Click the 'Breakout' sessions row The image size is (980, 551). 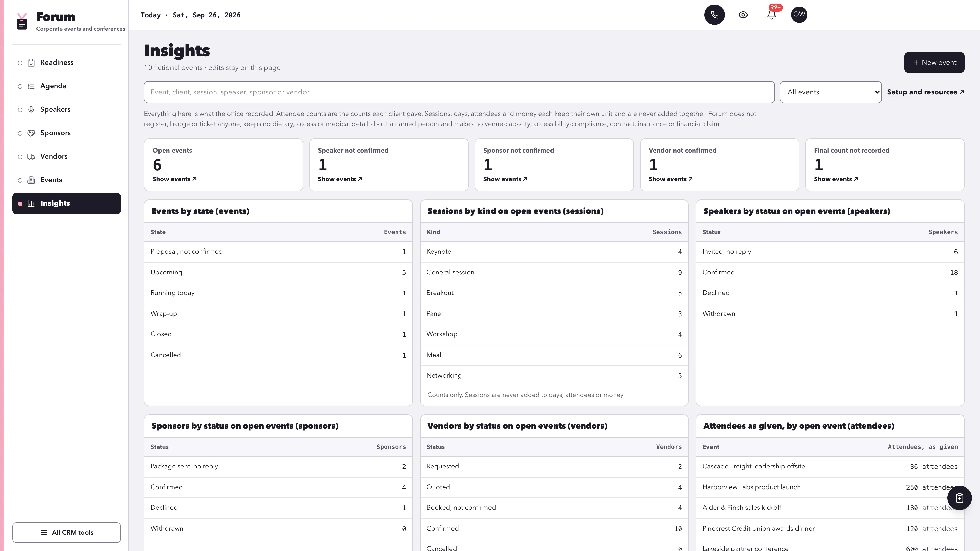click(x=554, y=293)
